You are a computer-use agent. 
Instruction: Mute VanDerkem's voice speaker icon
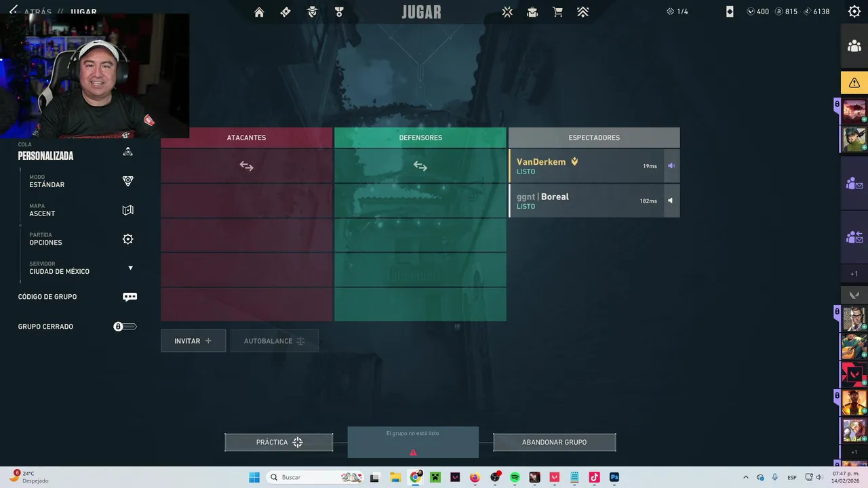pyautogui.click(x=671, y=165)
